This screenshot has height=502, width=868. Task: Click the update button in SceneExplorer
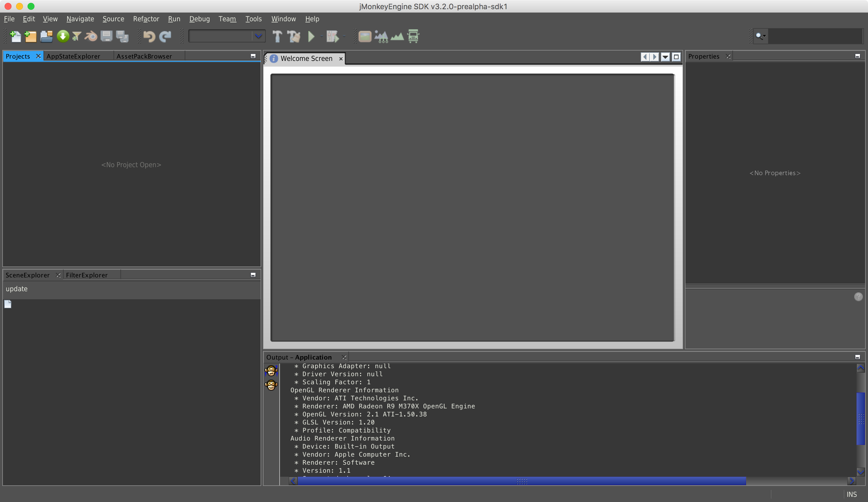click(x=17, y=289)
